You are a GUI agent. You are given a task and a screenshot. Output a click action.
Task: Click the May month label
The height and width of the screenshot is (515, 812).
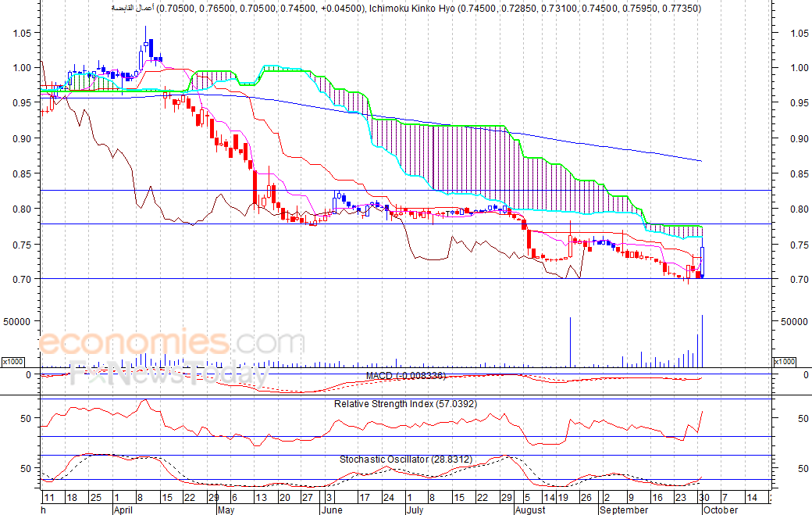[x=226, y=510]
